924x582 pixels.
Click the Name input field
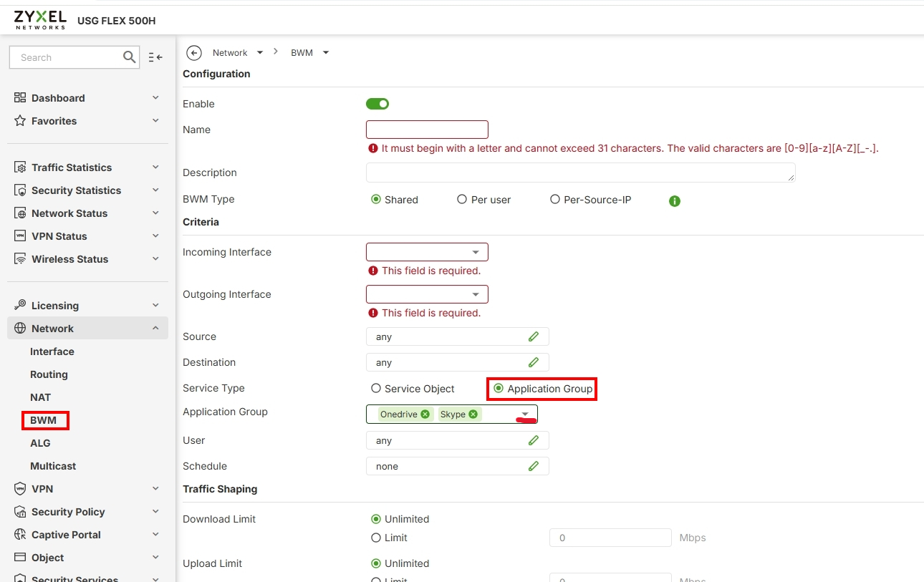click(x=427, y=130)
